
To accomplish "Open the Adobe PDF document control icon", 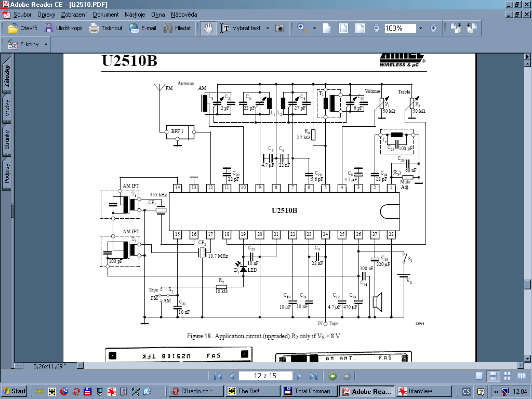I will [x=6, y=15].
